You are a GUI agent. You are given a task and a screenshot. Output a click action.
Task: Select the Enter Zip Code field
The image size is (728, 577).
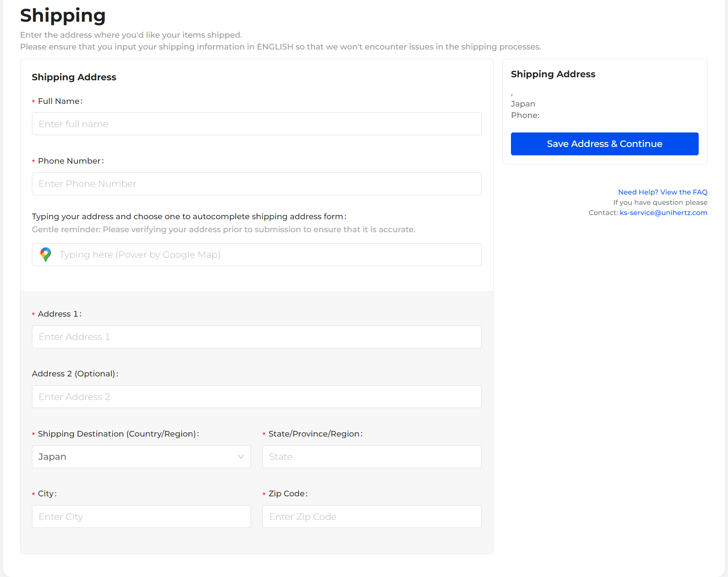click(371, 516)
